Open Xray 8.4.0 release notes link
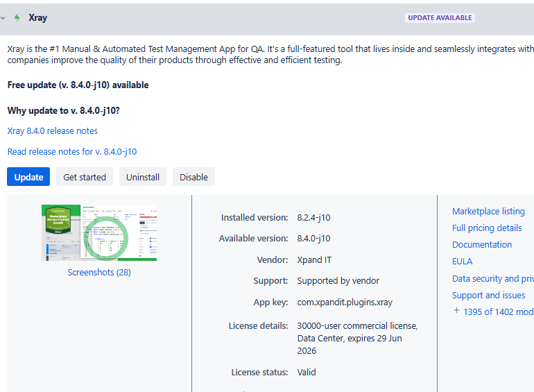The width and height of the screenshot is (534, 392). coord(53,130)
